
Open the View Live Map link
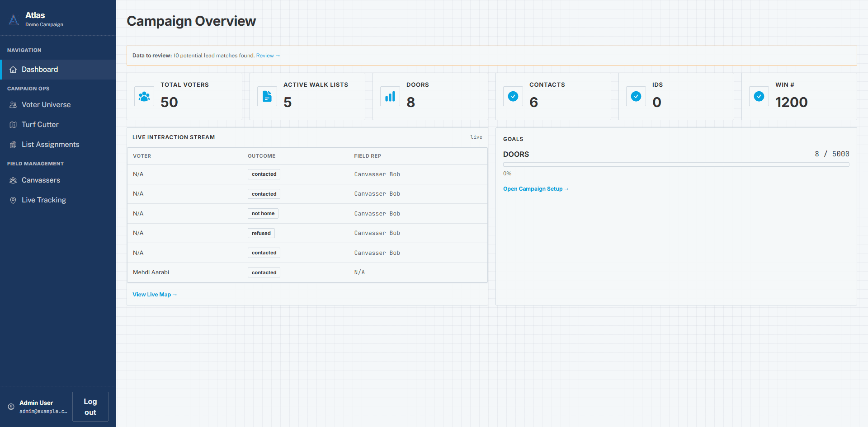[155, 295]
